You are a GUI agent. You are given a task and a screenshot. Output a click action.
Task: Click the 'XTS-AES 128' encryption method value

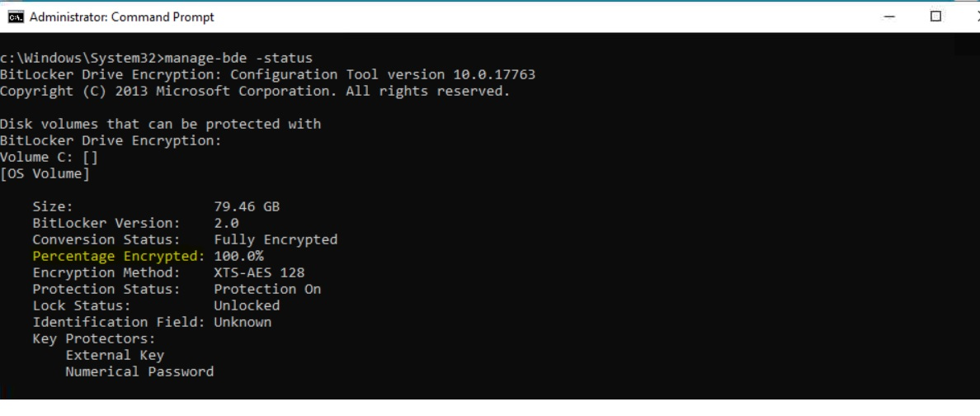[x=259, y=272]
